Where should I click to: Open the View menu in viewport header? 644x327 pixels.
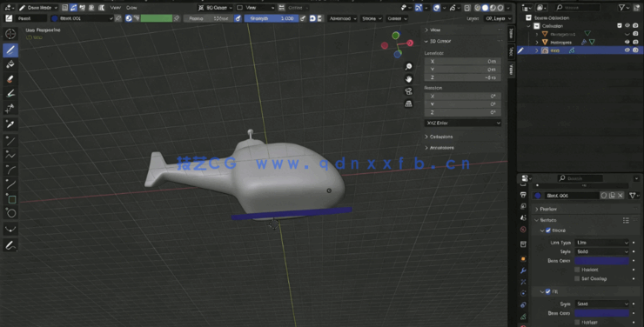click(116, 7)
